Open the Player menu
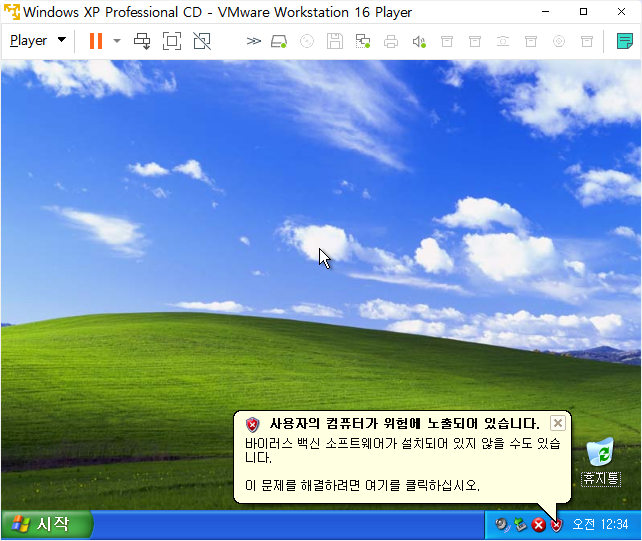 (38, 41)
